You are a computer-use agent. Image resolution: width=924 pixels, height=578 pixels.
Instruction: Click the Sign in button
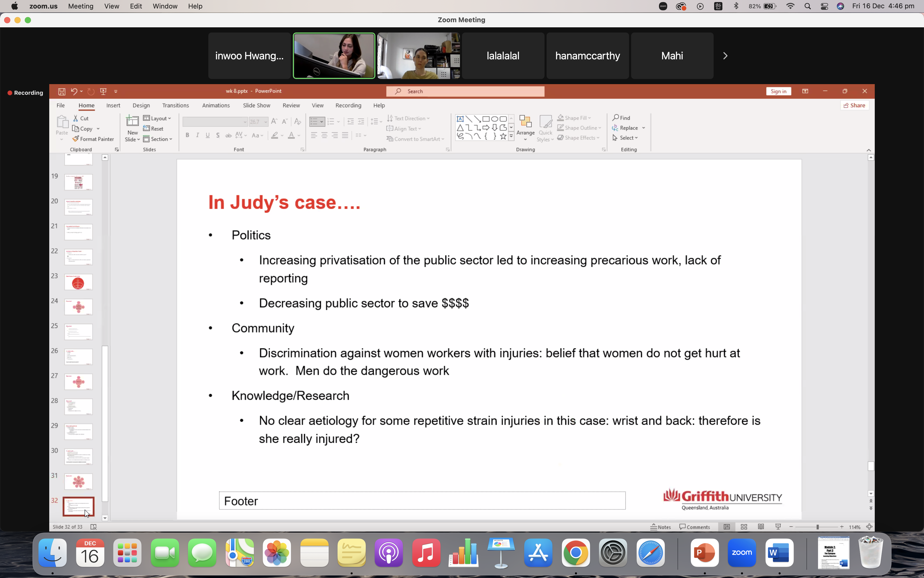(778, 91)
